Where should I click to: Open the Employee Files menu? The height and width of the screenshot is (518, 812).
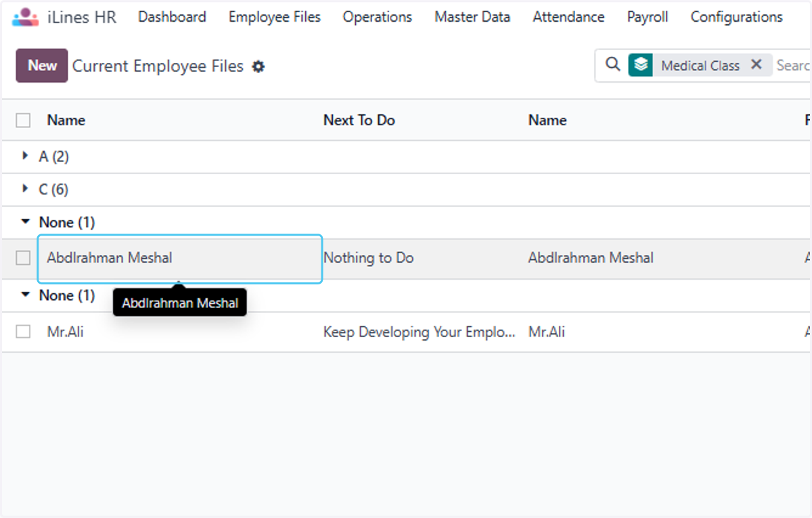coord(275,17)
